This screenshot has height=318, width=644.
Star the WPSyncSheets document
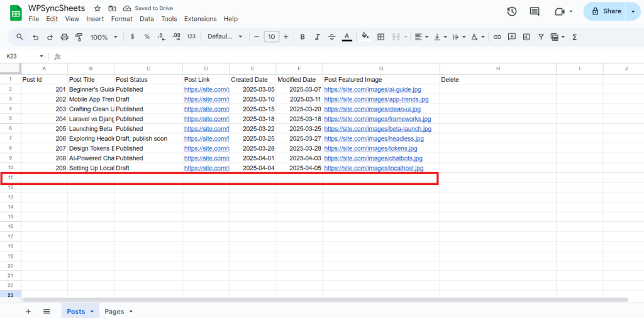click(97, 8)
